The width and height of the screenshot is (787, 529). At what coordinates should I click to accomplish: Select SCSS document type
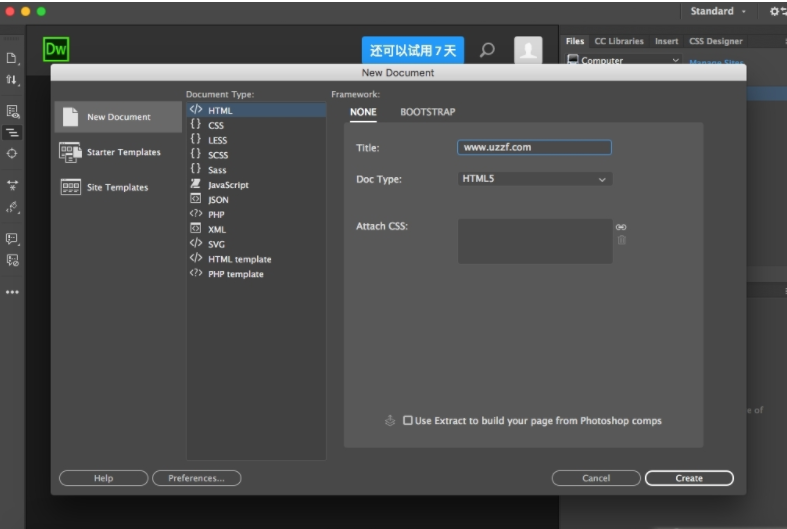click(x=256, y=155)
